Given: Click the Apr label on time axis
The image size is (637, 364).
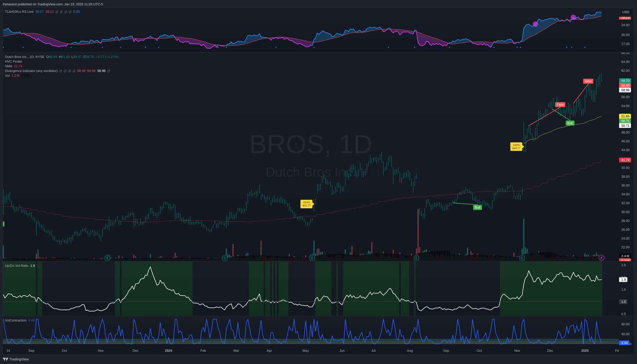Looking at the screenshot, I should pos(269,351).
